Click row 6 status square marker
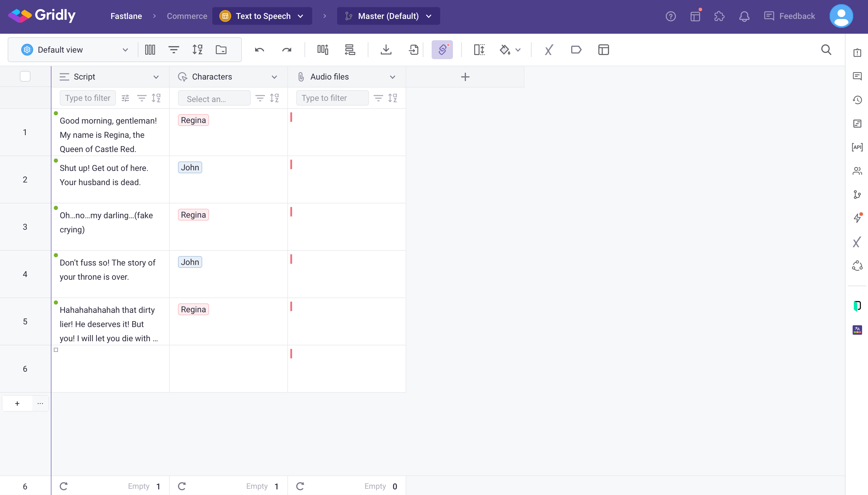Screen dimensions: 868x495 (x=56, y=350)
